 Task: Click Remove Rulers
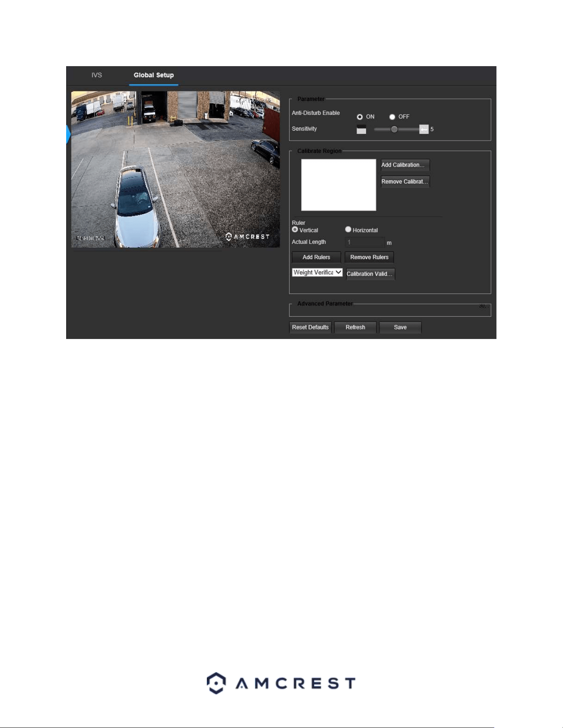pos(369,257)
